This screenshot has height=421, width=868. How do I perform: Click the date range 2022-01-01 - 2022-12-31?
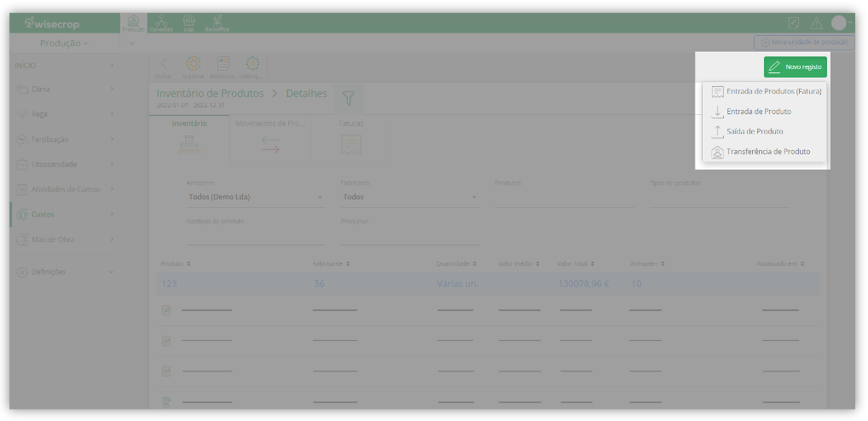click(x=191, y=105)
